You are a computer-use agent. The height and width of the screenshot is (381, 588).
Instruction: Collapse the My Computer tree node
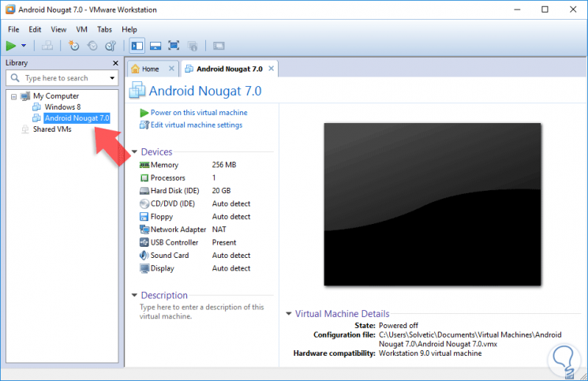(x=13, y=97)
